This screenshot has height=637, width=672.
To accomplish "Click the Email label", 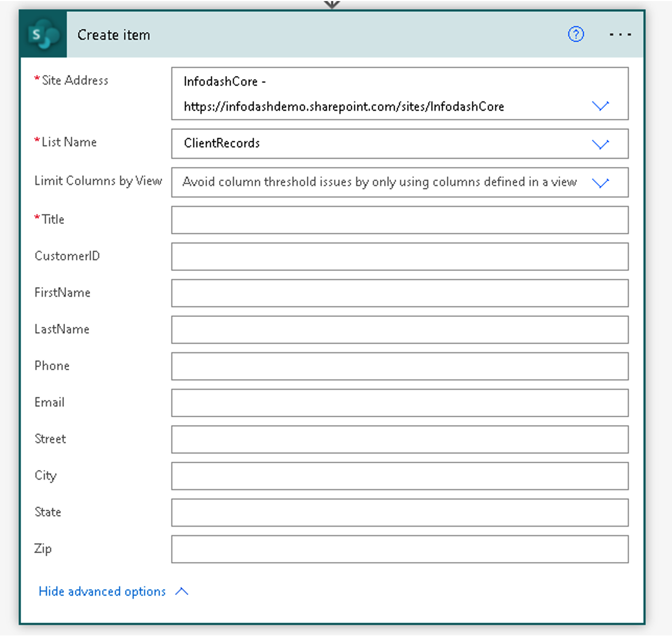I will (x=50, y=402).
